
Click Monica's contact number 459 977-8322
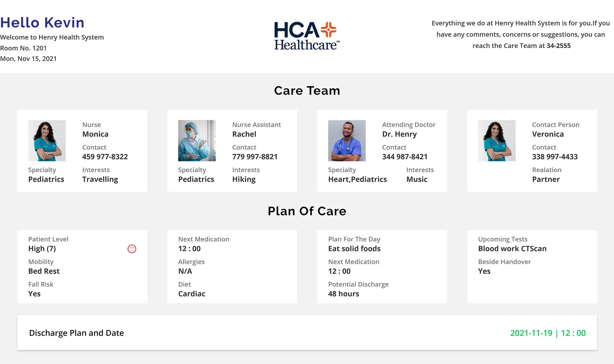point(105,157)
